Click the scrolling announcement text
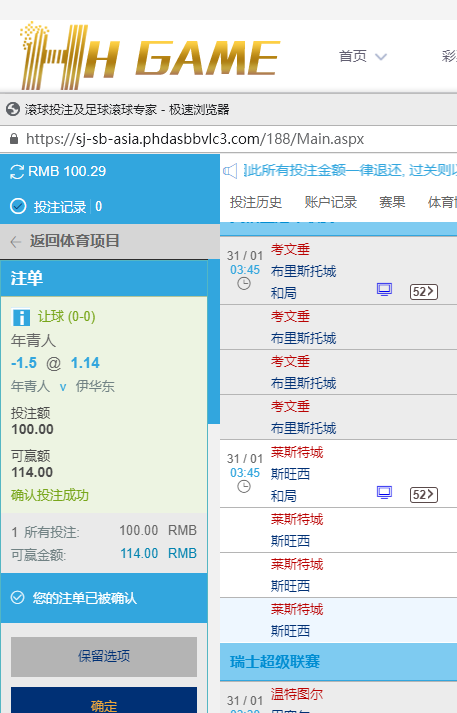Image resolution: width=457 pixels, height=713 pixels. (x=350, y=171)
